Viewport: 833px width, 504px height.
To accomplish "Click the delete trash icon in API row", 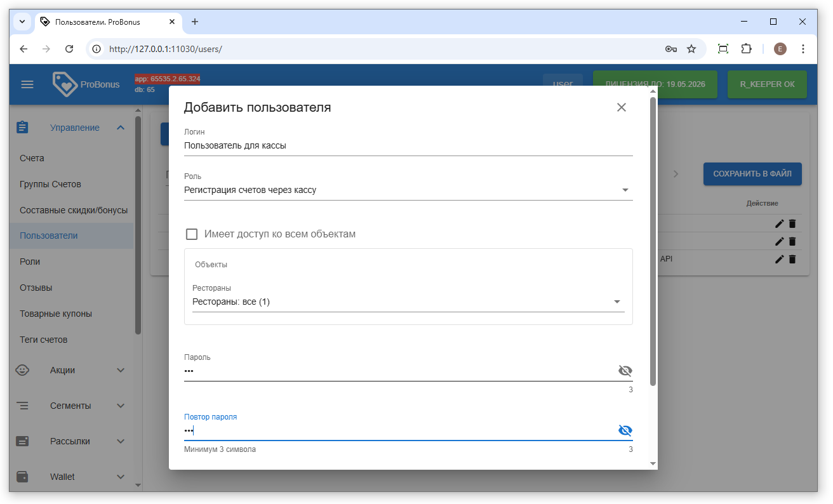I will click(x=792, y=259).
